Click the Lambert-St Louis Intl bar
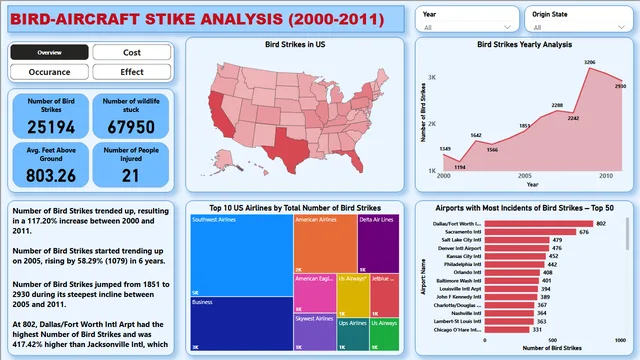 click(x=509, y=321)
